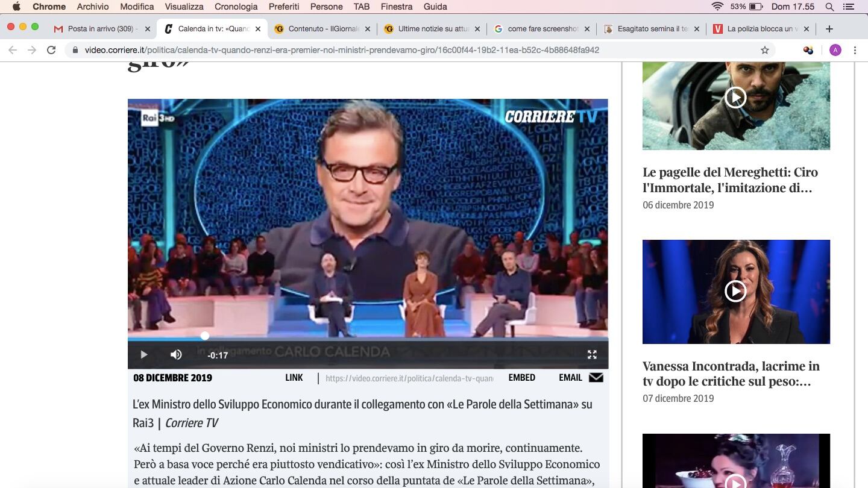Mute the video volume speaker icon
The width and height of the screenshot is (868, 488).
click(x=176, y=355)
